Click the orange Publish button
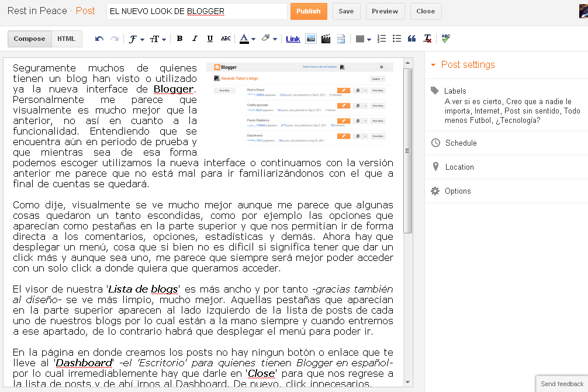 [x=309, y=11]
